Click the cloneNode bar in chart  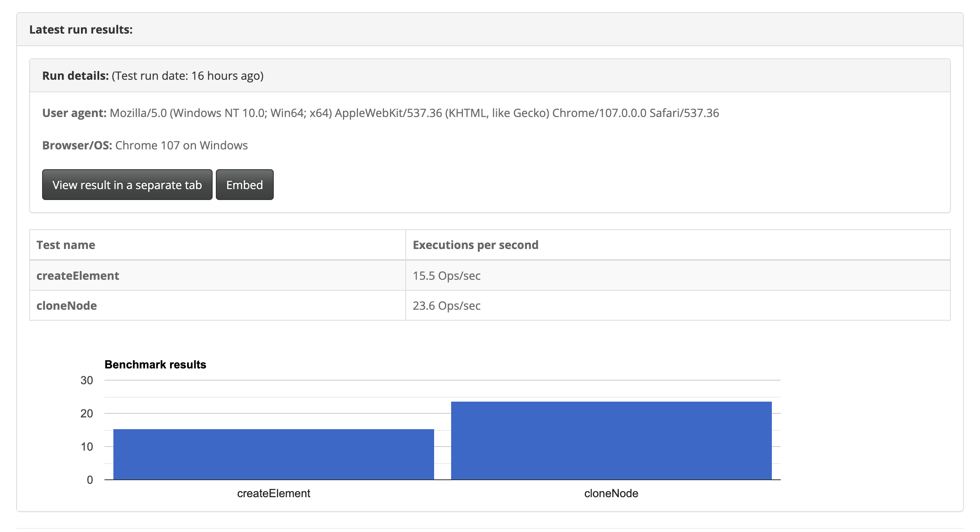point(611,440)
